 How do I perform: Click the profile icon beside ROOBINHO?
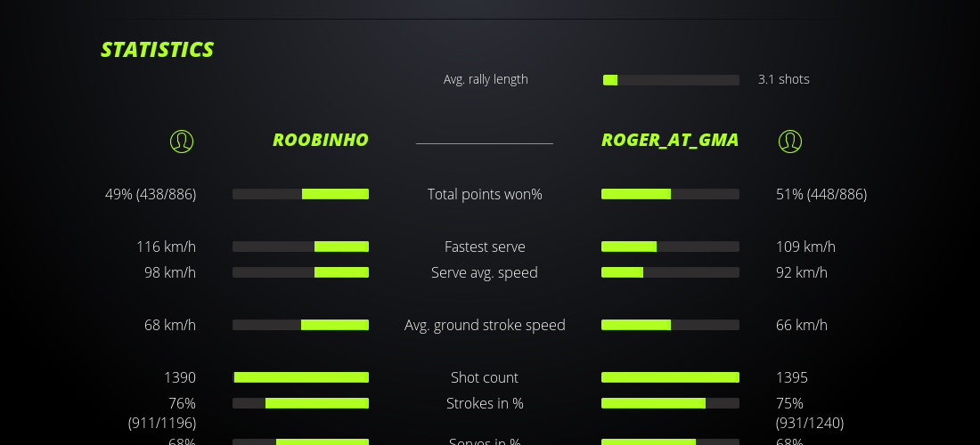click(182, 141)
